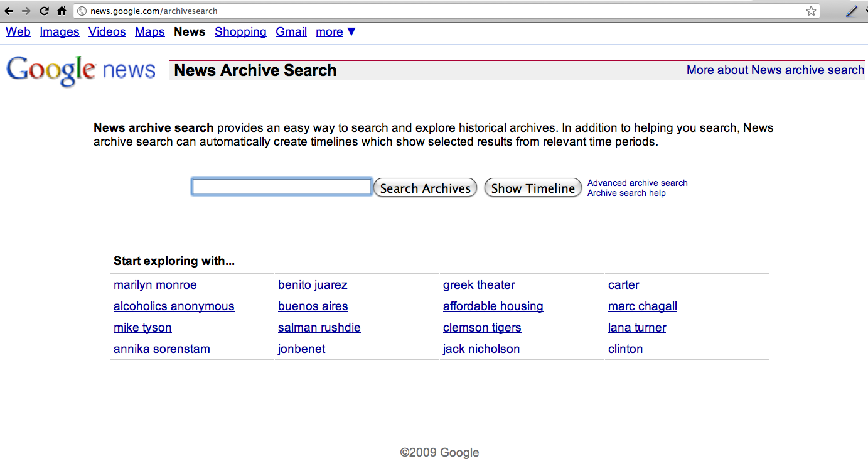868x466 pixels.
Task: Click the browser back arrow
Action: pos(9,11)
